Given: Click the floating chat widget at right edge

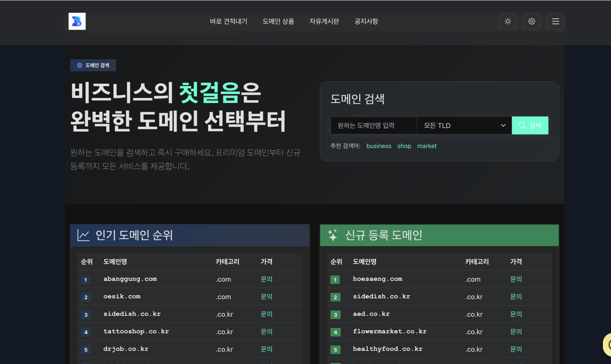Looking at the screenshot, I should 607,345.
